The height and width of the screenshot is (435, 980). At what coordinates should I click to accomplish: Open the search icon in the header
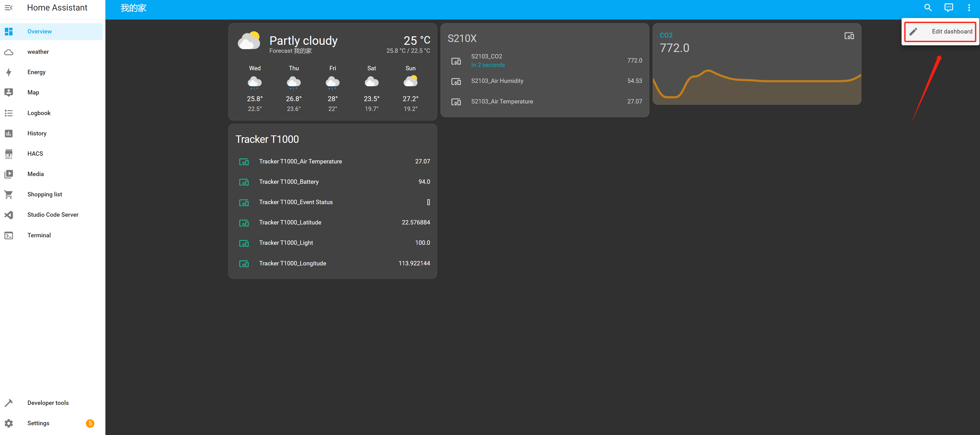point(928,8)
